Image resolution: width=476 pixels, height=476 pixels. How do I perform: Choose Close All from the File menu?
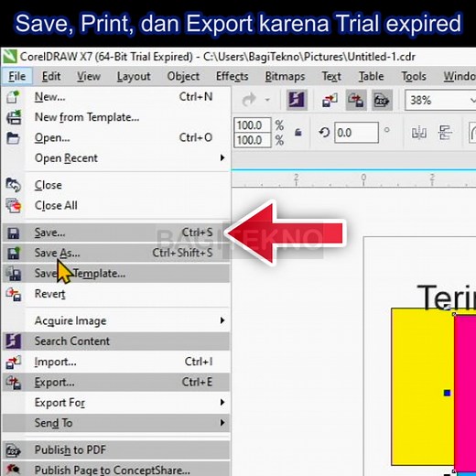coord(116,206)
